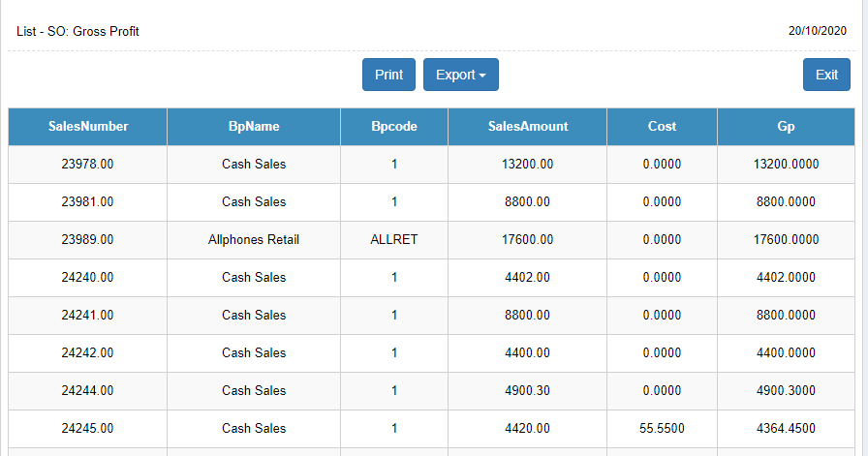This screenshot has width=868, height=456.
Task: Open the Export dropdown menu
Action: pos(460,75)
